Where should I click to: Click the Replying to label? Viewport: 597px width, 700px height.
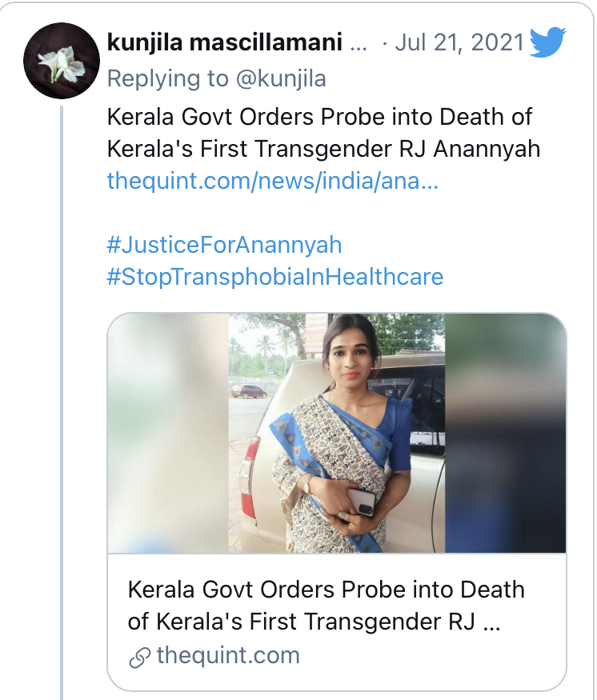tap(168, 79)
